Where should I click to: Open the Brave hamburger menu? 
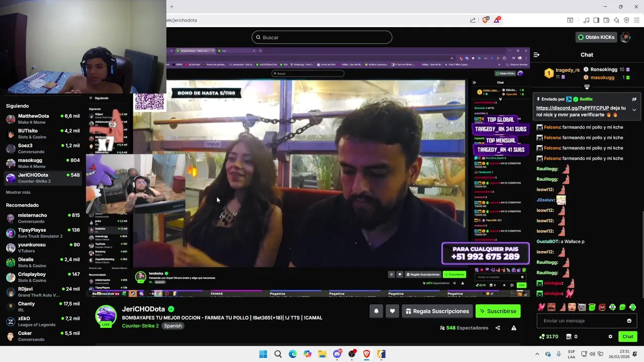(x=636, y=20)
